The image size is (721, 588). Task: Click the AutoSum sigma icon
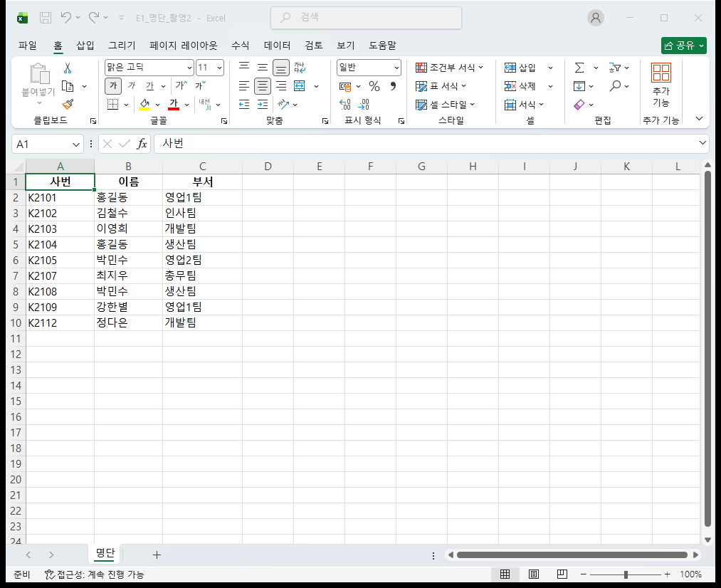pyautogui.click(x=579, y=68)
